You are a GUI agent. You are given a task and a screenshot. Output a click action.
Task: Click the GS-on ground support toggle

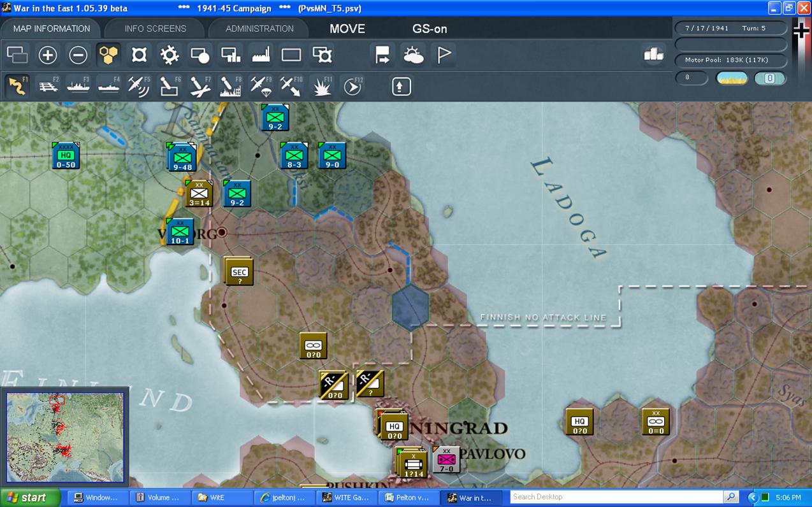coord(430,29)
